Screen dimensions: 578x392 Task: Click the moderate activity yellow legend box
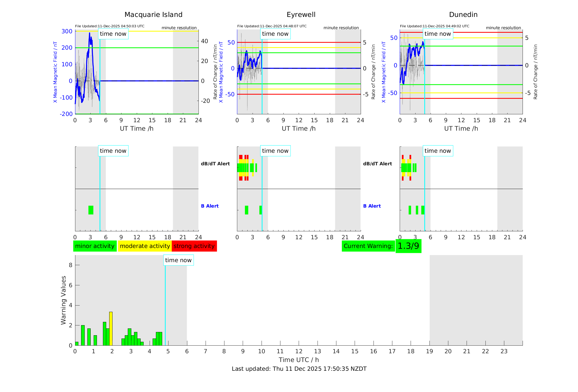pos(145,246)
